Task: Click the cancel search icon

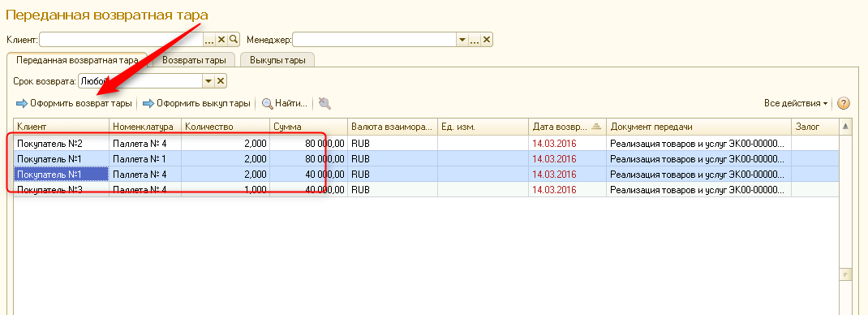Action: (x=325, y=103)
